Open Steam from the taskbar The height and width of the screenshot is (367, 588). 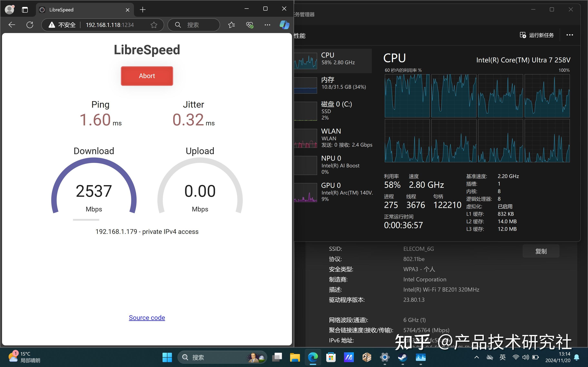coord(403,357)
